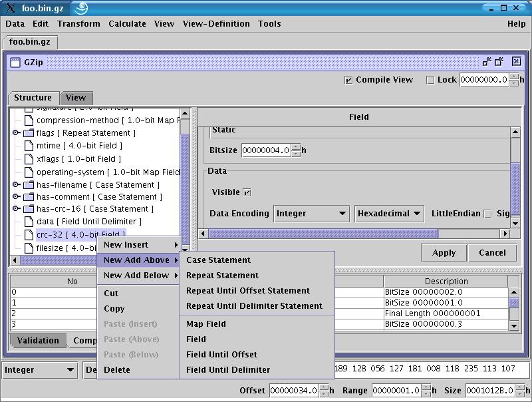Viewport: 532px width, 402px height.
Task: Expand the has-crc-16 Case Statement node
Action: [16, 209]
